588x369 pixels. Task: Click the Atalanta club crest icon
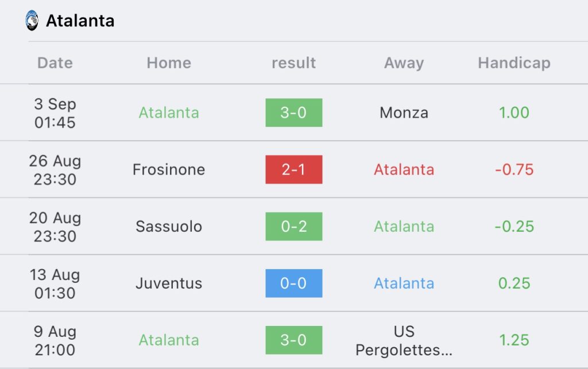[x=32, y=20]
